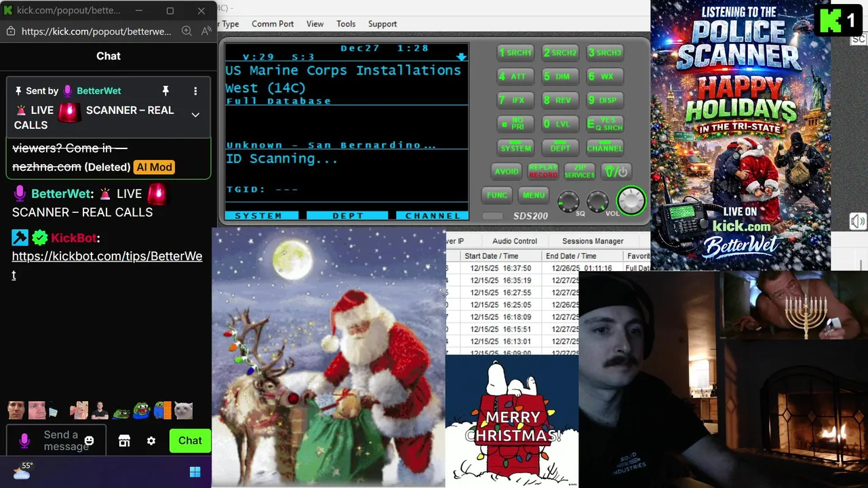The image size is (868, 488).
Task: Open the emoji picker in message box
Action: coord(89,441)
